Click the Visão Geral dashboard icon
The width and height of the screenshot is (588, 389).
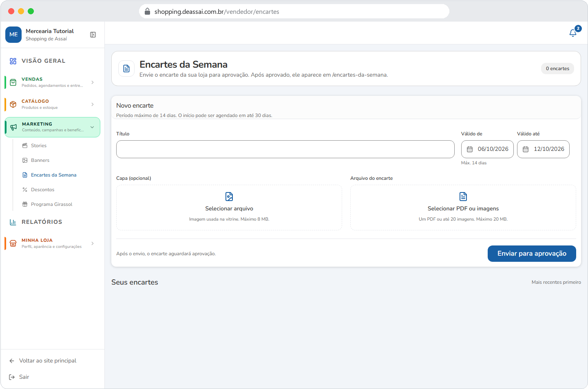tap(13, 61)
